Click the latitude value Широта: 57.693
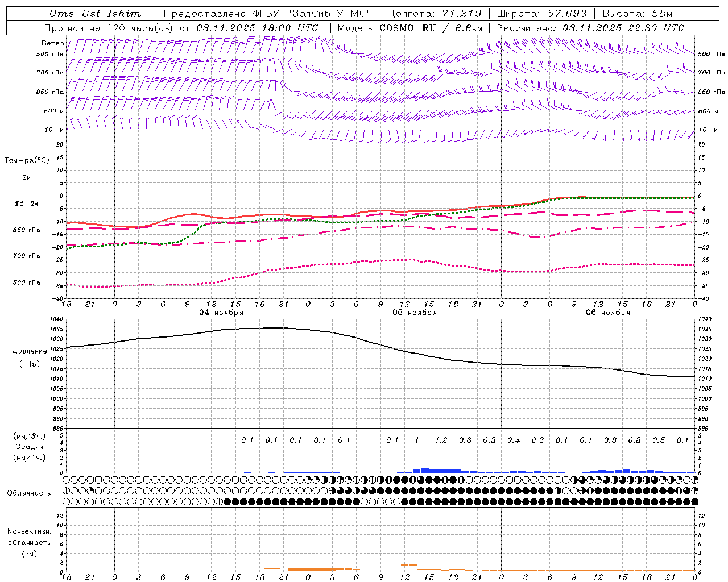The image size is (728, 582). pos(541,14)
